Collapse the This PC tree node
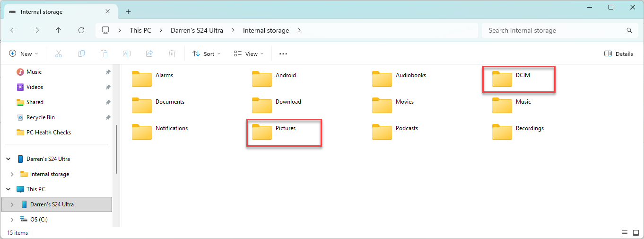 (8, 189)
